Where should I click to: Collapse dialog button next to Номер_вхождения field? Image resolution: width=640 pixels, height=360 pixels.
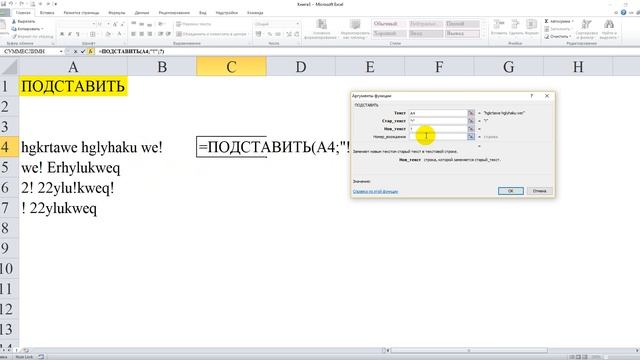coord(471,137)
